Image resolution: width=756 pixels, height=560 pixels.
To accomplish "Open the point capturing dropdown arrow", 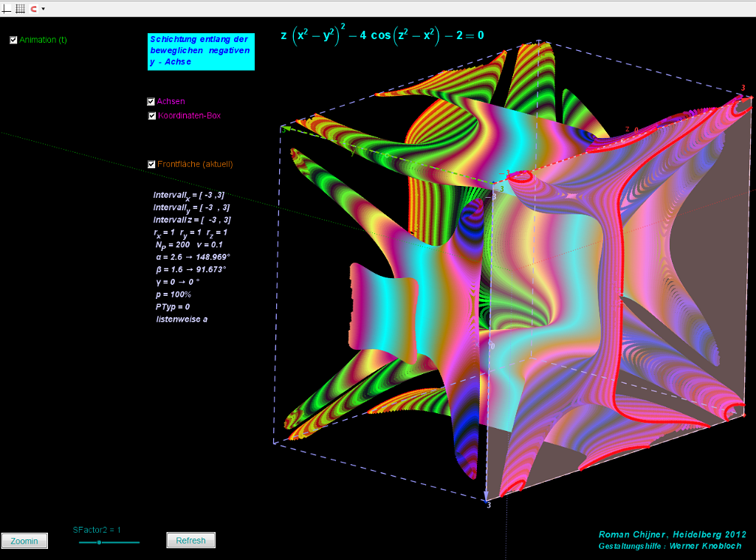I will pyautogui.click(x=43, y=9).
